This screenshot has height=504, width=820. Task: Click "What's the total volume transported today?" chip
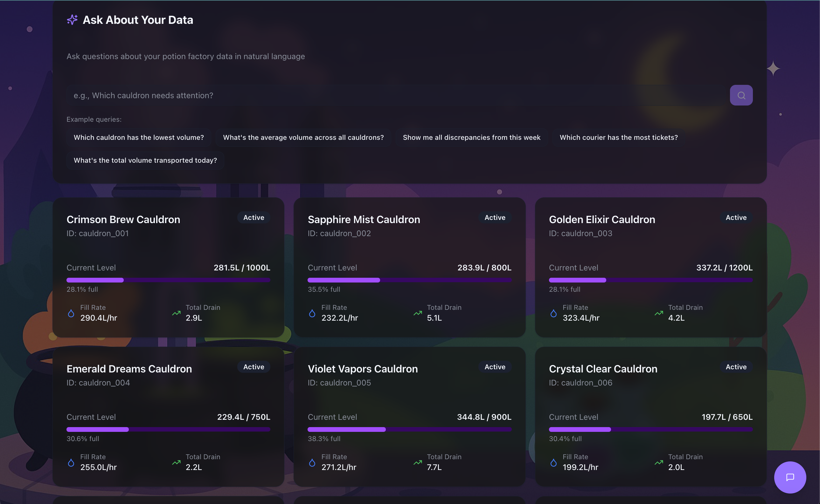pyautogui.click(x=145, y=160)
